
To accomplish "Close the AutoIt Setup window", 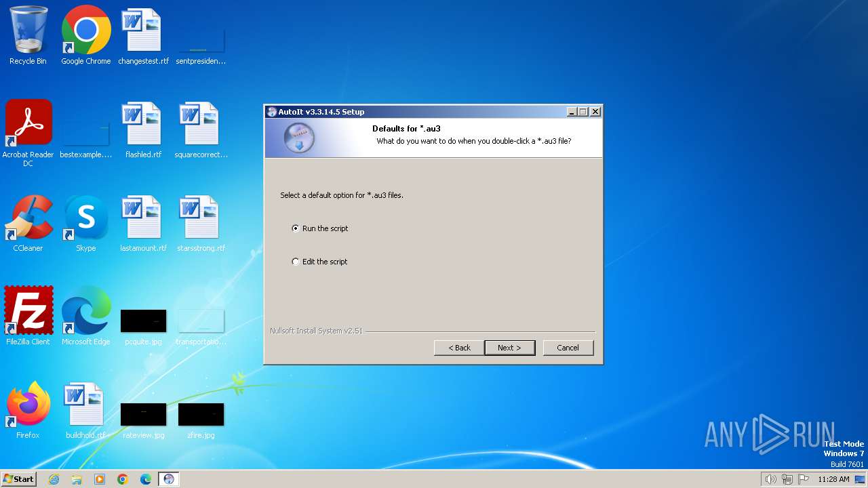I will [595, 112].
